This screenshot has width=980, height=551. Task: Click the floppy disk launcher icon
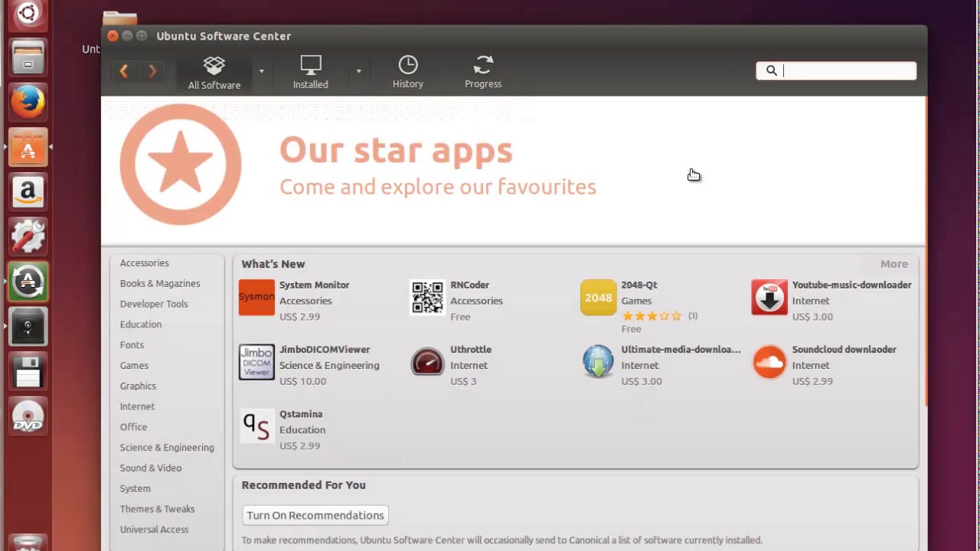point(28,371)
